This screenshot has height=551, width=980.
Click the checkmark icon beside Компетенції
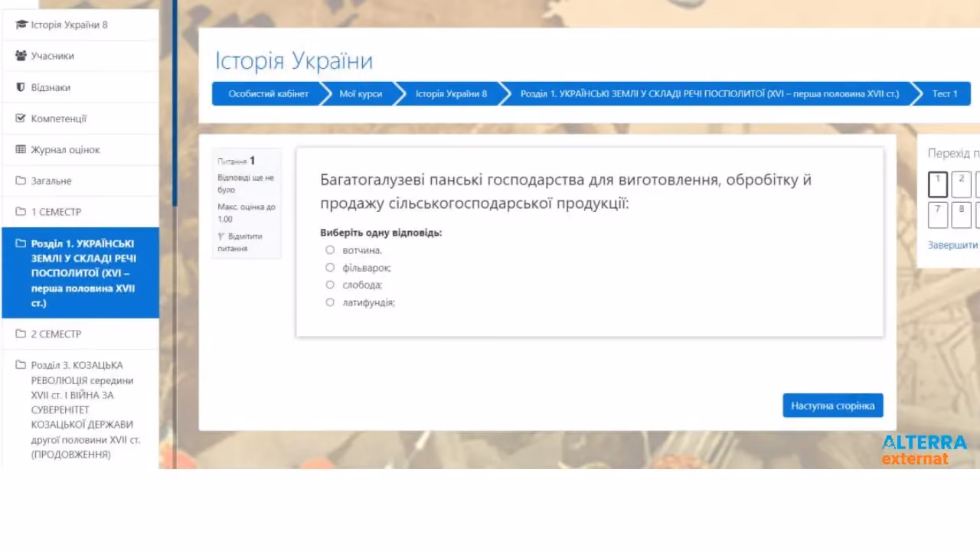click(x=21, y=119)
